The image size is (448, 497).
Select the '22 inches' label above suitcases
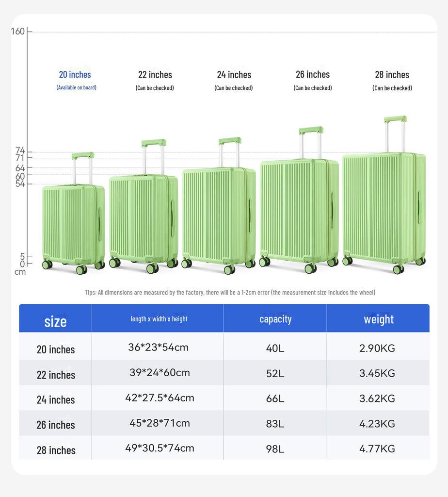[155, 75]
